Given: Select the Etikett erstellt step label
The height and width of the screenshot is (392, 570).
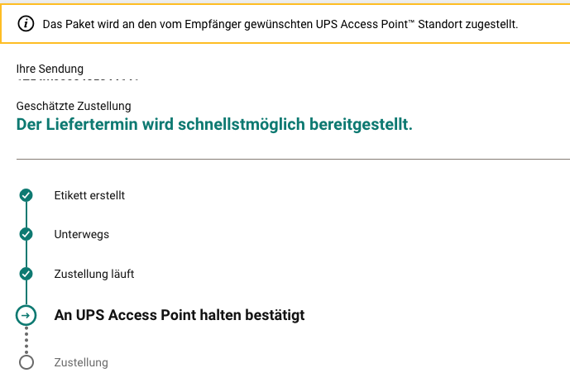Looking at the screenshot, I should (x=89, y=195).
